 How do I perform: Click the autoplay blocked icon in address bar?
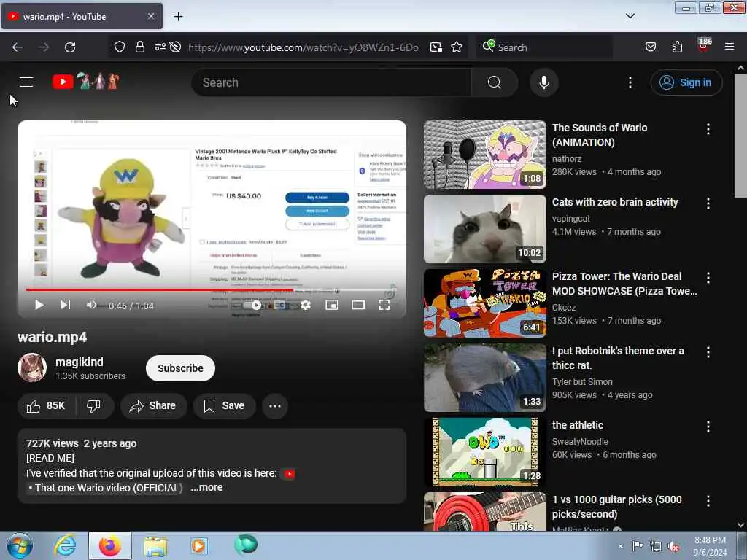pos(175,47)
